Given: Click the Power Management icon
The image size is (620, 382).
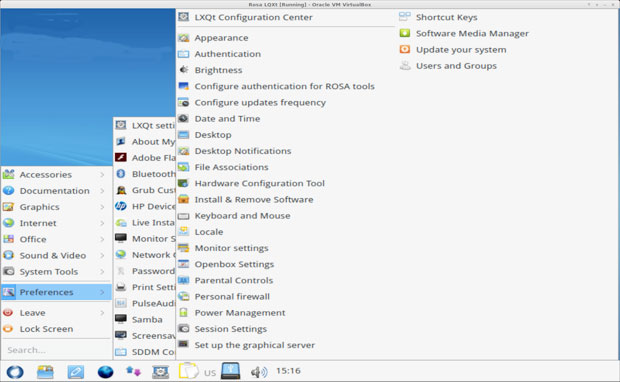Looking at the screenshot, I should (x=183, y=313).
